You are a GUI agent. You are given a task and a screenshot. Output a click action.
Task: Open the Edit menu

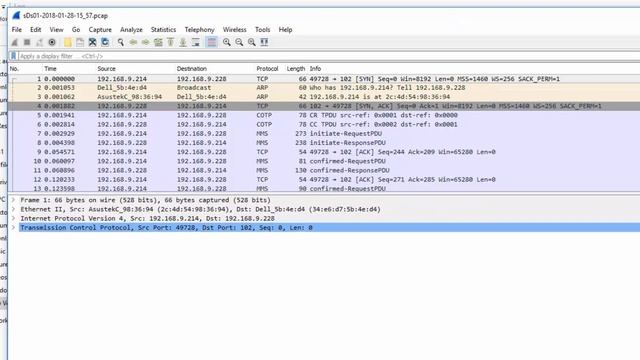click(36, 30)
